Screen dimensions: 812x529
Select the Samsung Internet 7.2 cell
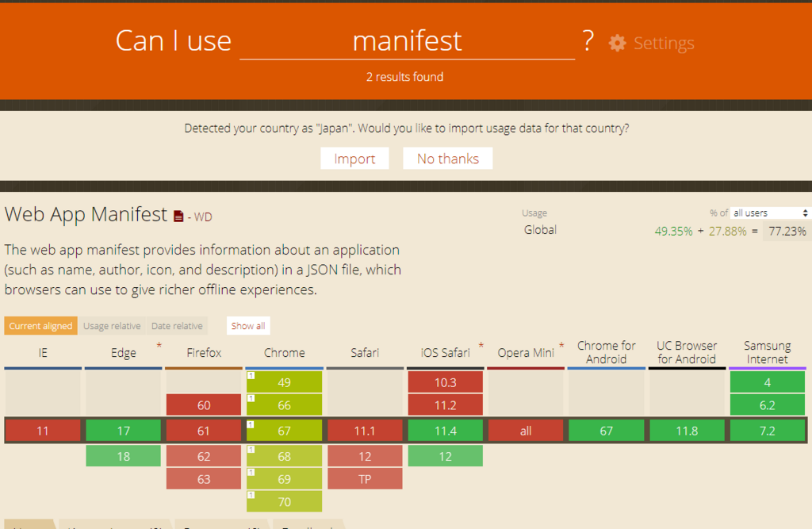pyautogui.click(x=768, y=431)
